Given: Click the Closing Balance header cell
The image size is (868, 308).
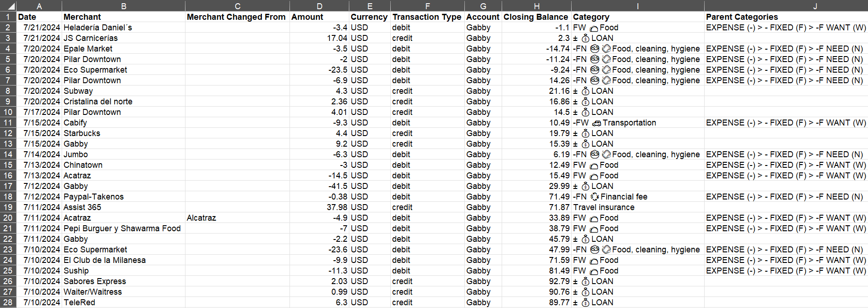Looking at the screenshot, I should [536, 17].
